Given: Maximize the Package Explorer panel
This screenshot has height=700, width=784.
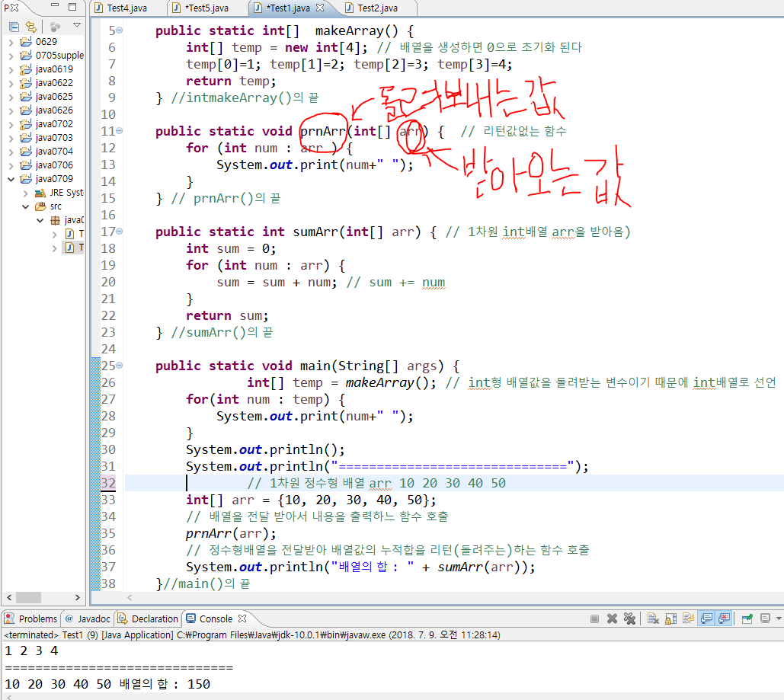Looking at the screenshot, I should [72, 7].
